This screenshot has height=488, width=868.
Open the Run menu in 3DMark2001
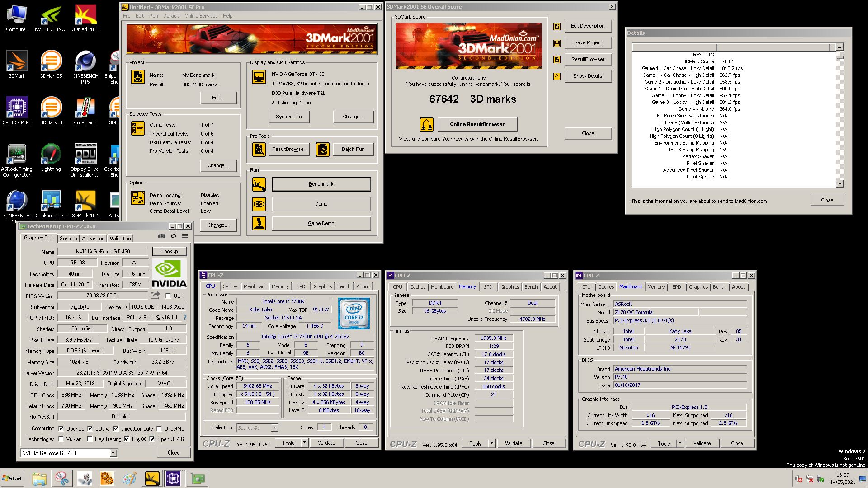click(x=154, y=16)
